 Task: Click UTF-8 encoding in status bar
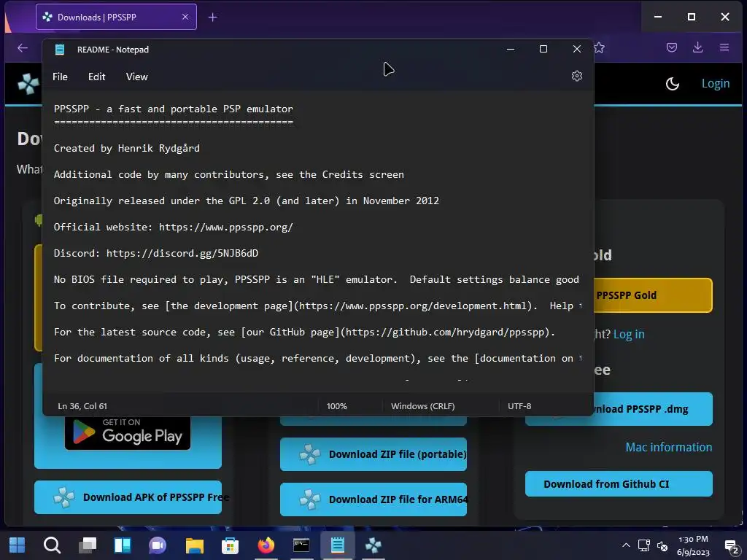coord(519,406)
